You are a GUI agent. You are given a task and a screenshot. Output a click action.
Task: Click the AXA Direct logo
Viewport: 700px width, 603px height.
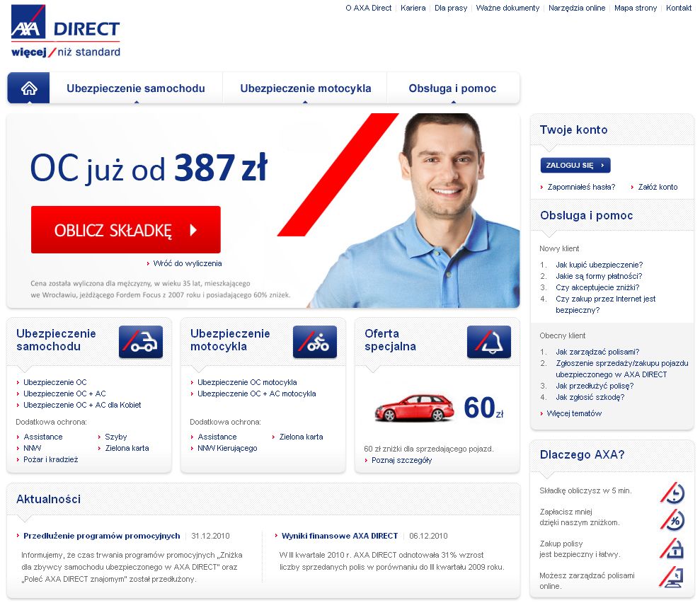66,31
